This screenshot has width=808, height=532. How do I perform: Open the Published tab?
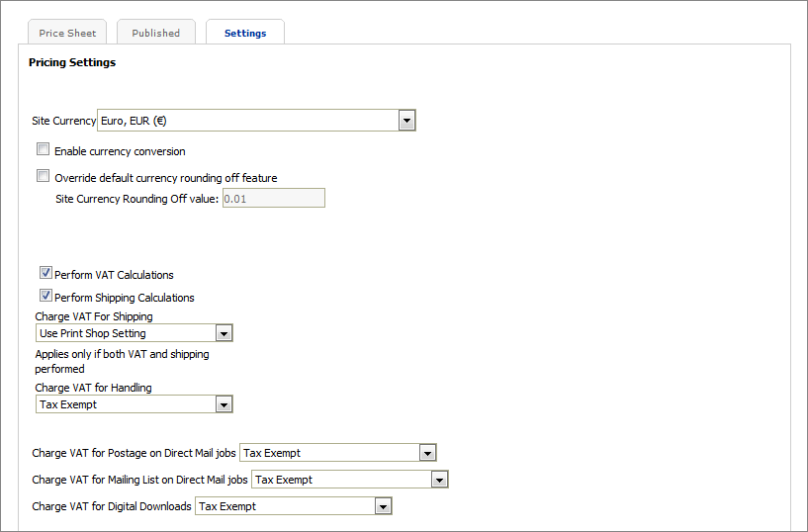pyautogui.click(x=156, y=33)
